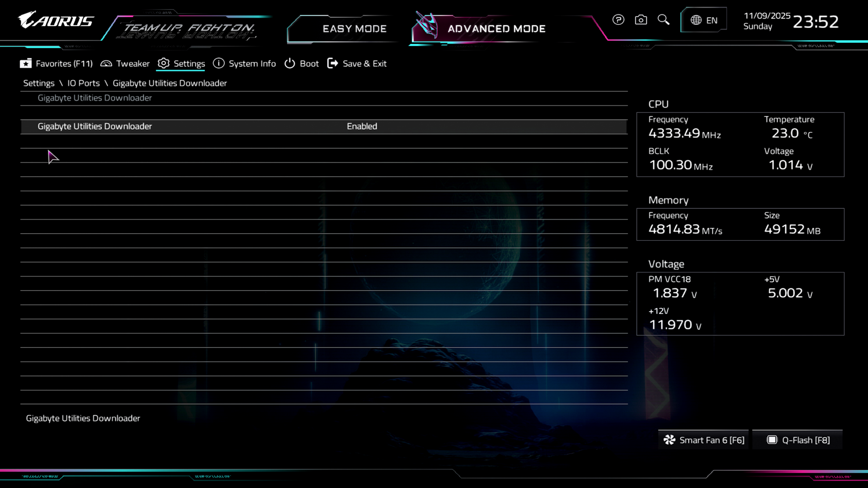Click the globe language icon
Viewport: 868px width, 488px height.
pos(696,20)
